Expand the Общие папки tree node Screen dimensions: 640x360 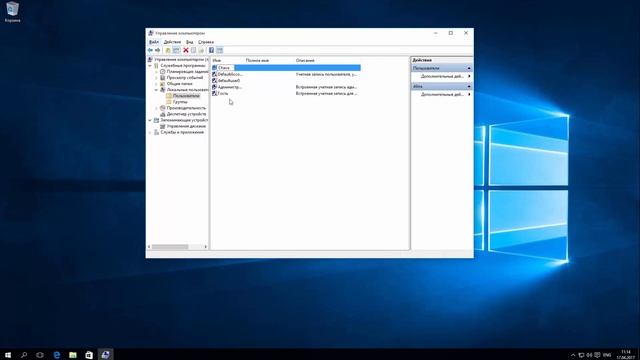pyautogui.click(x=156, y=84)
